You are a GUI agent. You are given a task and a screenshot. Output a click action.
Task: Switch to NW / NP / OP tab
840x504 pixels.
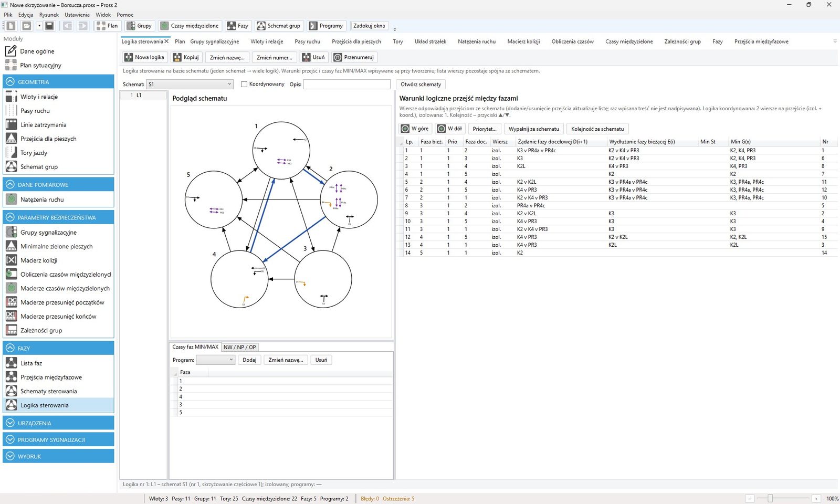tap(239, 347)
